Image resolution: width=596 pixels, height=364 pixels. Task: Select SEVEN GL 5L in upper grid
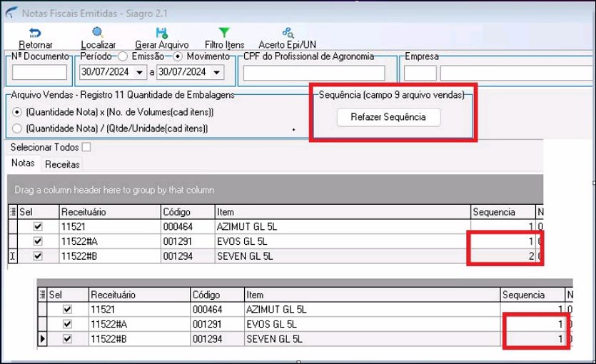343,256
